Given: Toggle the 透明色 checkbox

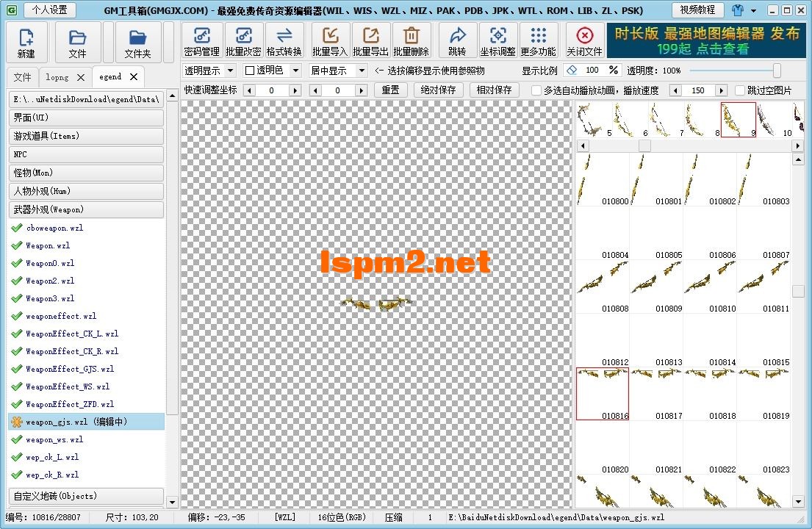Looking at the screenshot, I should click(x=250, y=71).
